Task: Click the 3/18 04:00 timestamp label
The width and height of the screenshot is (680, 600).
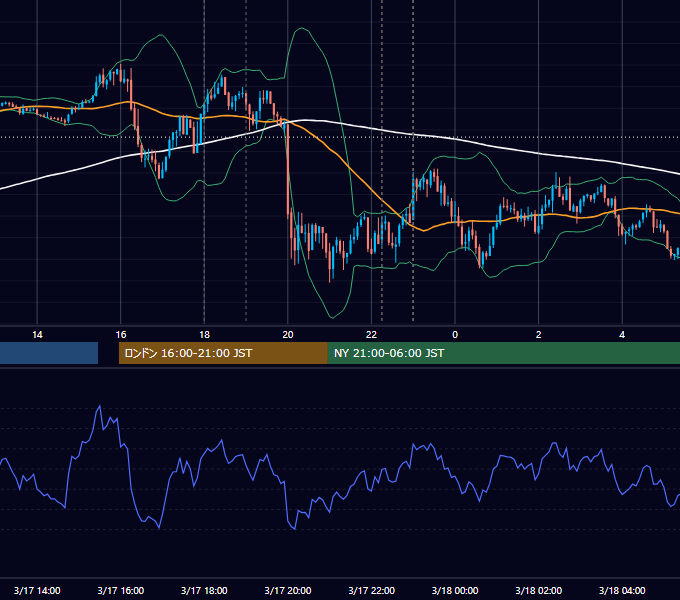Action: (622, 590)
